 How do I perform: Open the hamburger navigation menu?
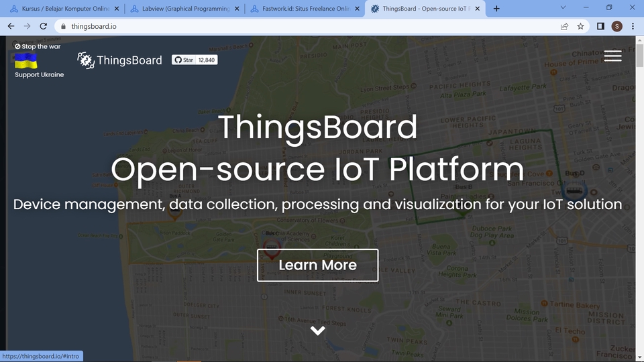point(612,56)
